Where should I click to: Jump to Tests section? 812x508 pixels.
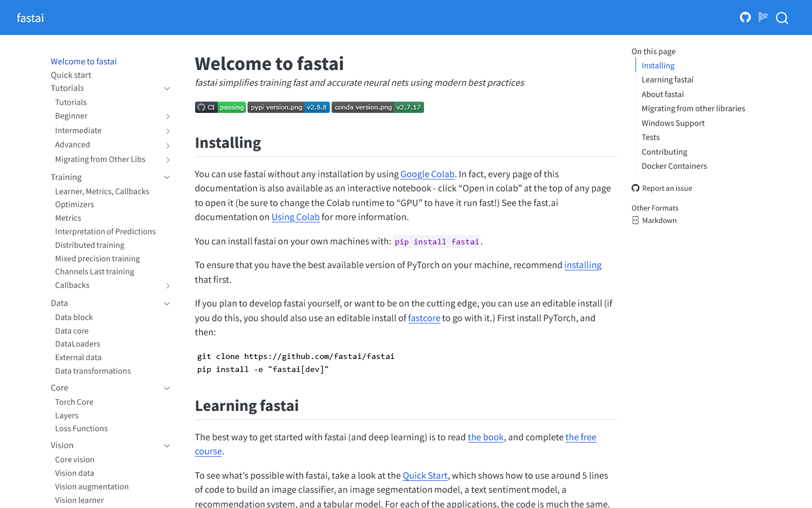tap(651, 137)
